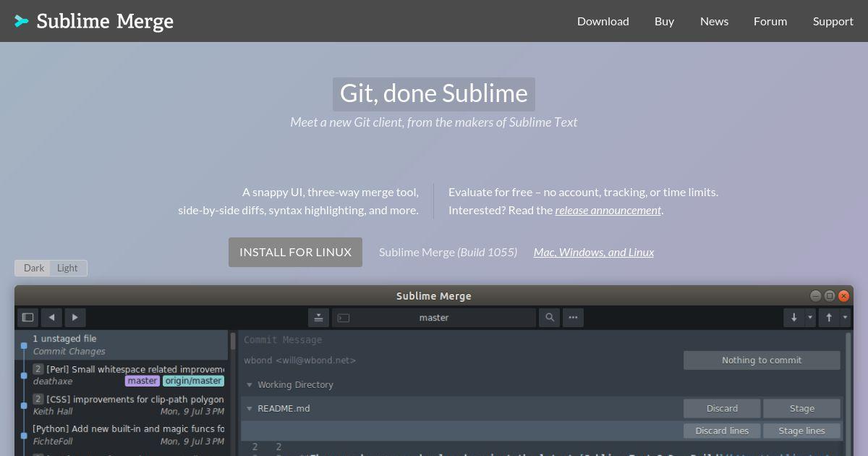Click the push up-arrow icon
Viewport: 868px width, 456px height.
pyautogui.click(x=829, y=317)
